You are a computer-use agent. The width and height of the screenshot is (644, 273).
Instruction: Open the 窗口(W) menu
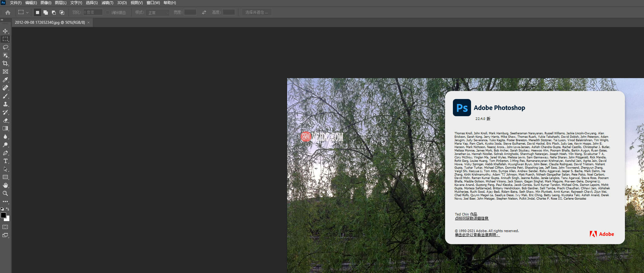pos(153,3)
